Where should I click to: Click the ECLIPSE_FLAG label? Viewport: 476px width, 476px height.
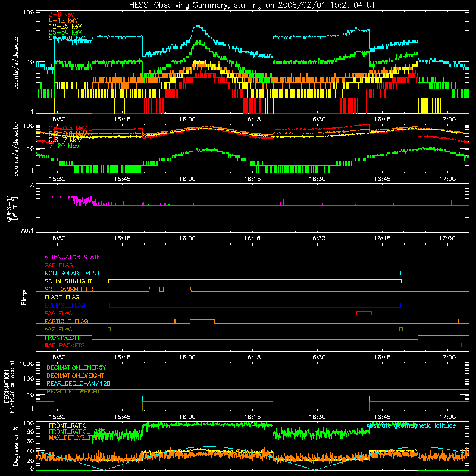coord(65,305)
